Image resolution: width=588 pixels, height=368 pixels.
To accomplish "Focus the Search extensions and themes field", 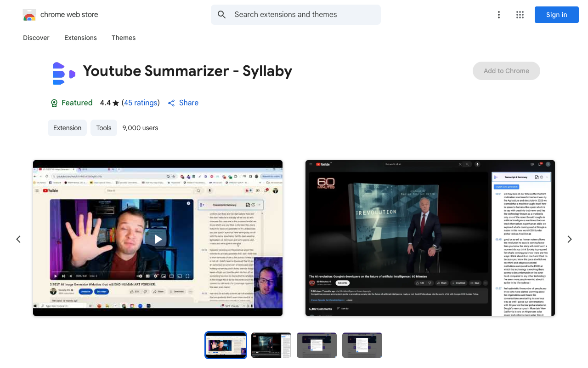I will click(296, 15).
